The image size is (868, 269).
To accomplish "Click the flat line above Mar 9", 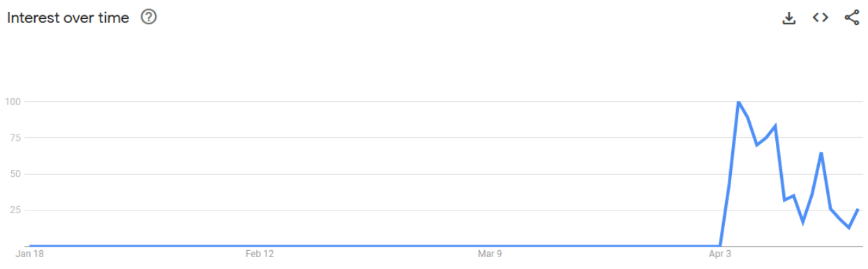I will (490, 246).
